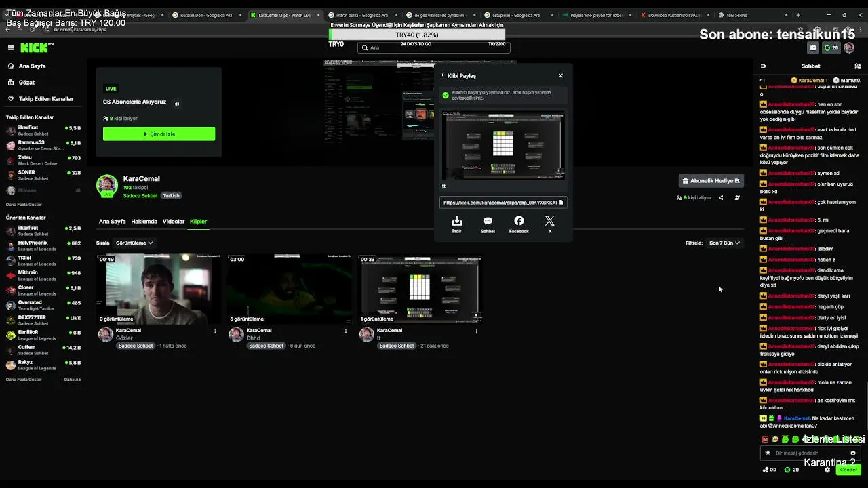868x488 pixels.
Task: Click the Turkish language tag
Action: click(171, 196)
